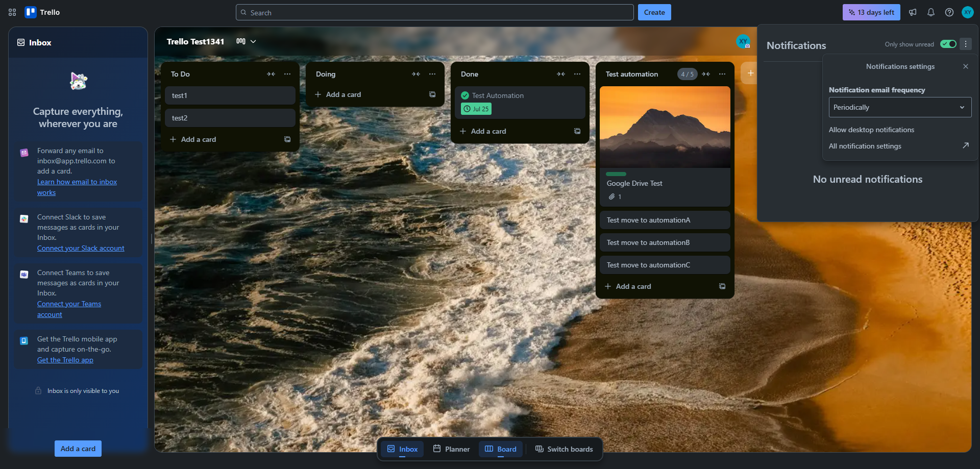The height and width of the screenshot is (469, 980).
Task: Create from template in Test automation list
Action: (722, 286)
